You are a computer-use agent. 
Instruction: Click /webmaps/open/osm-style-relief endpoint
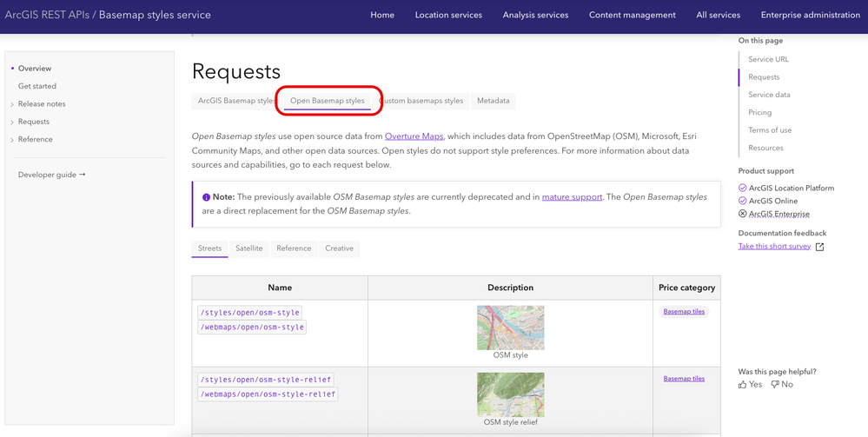pos(268,394)
